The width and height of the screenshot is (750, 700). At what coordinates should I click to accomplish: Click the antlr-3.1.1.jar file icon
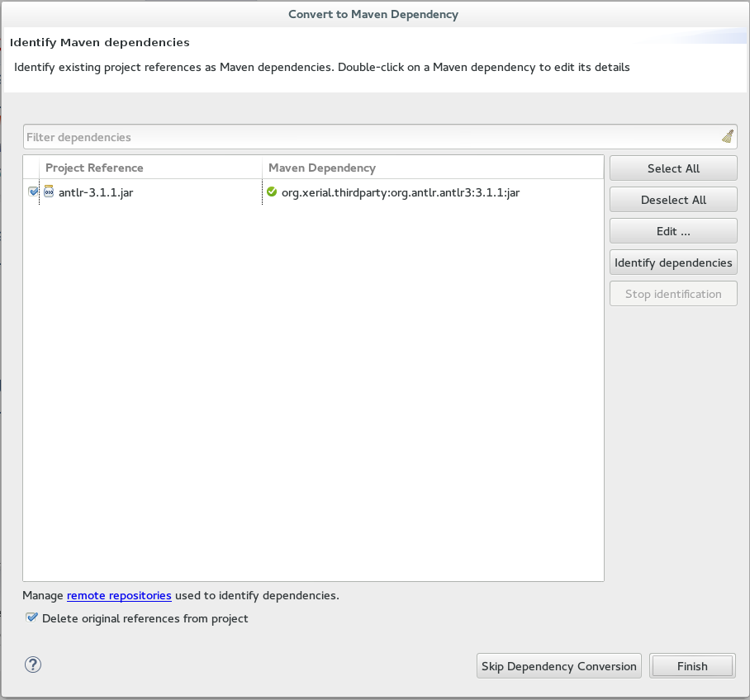(x=49, y=192)
